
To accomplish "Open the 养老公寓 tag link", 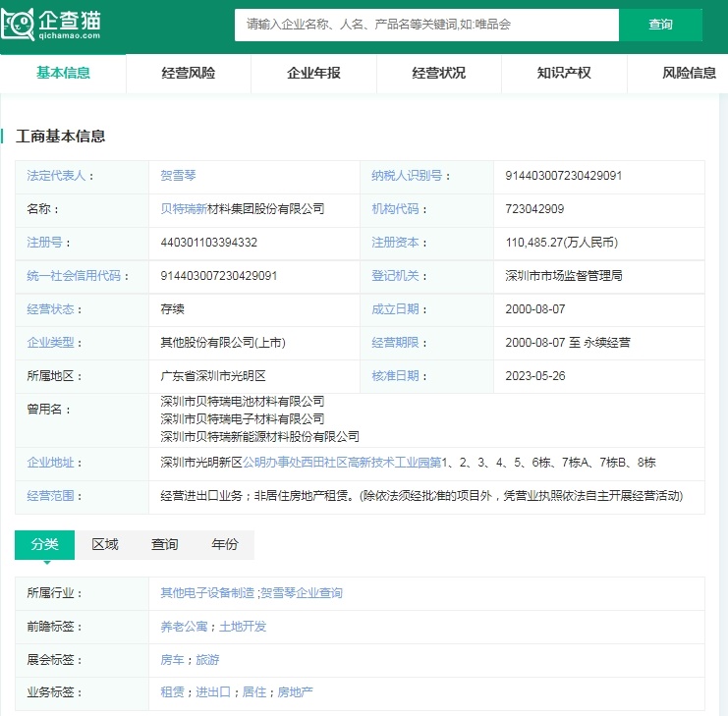I will (184, 627).
